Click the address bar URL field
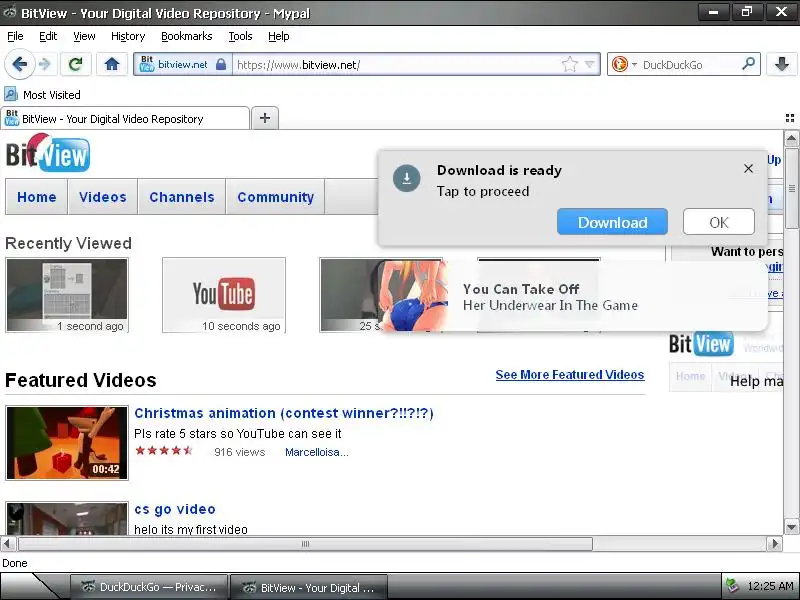Screen dimensions: 800x600 395,64
